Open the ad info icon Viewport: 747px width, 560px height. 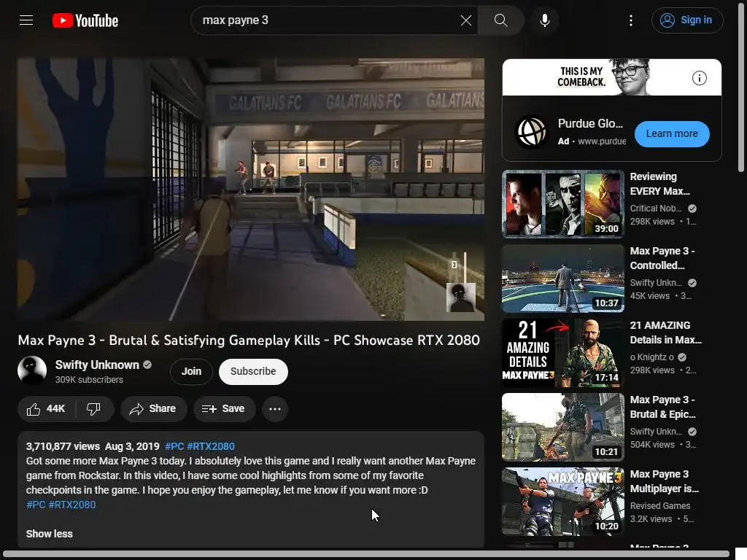[699, 78]
